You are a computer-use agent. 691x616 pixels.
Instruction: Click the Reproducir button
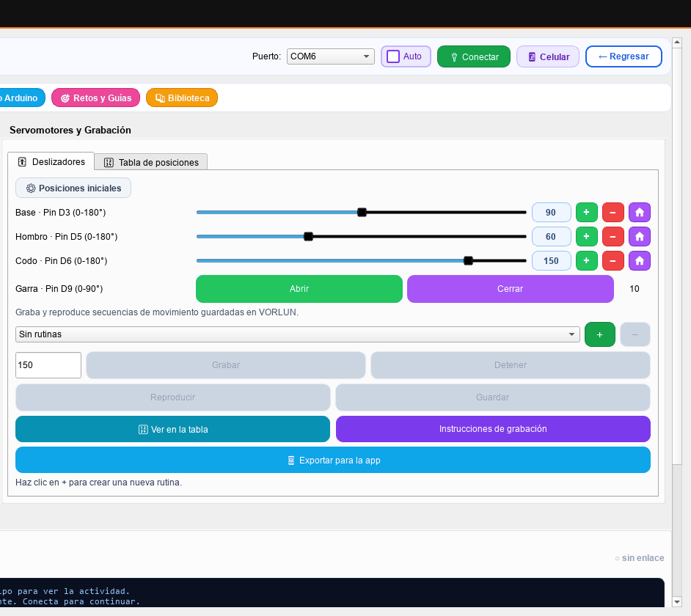(x=173, y=397)
